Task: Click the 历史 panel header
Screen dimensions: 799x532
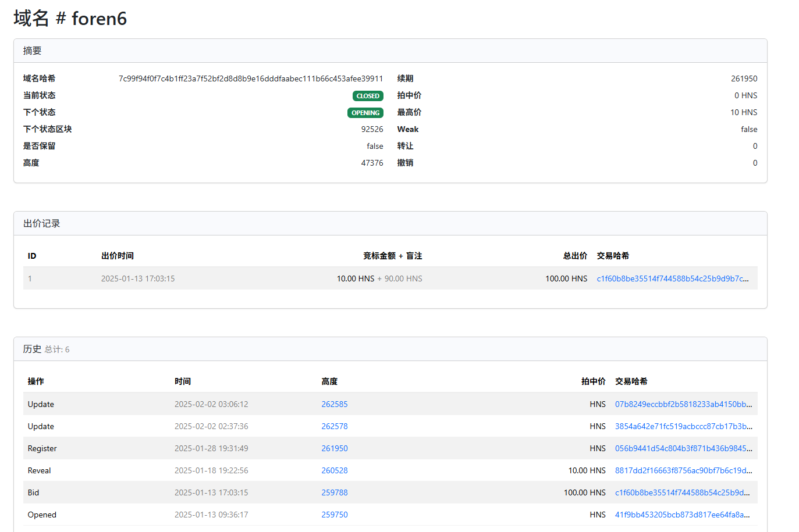Action: pos(33,349)
